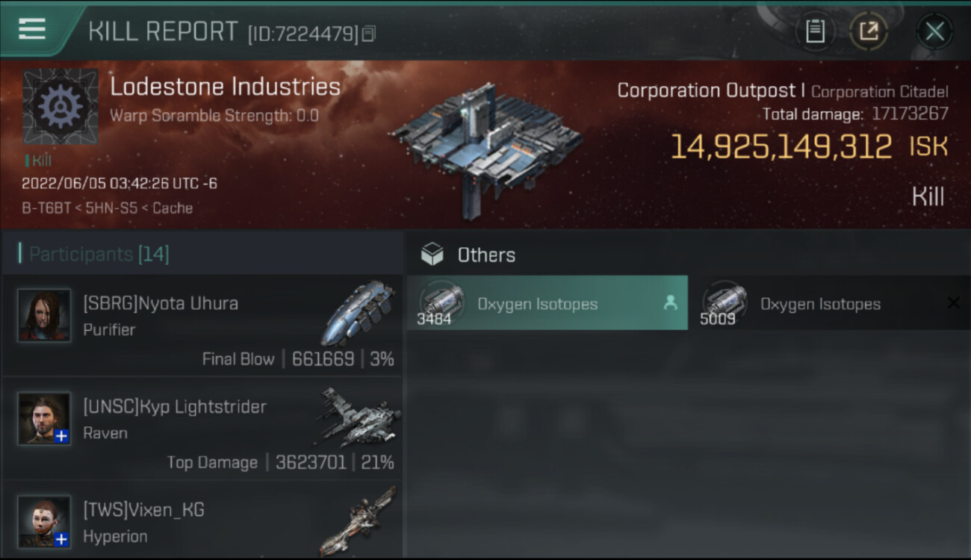Screen dimensions: 971x560
Task: Open Vixen_KG's character portrait
Action: (x=45, y=520)
